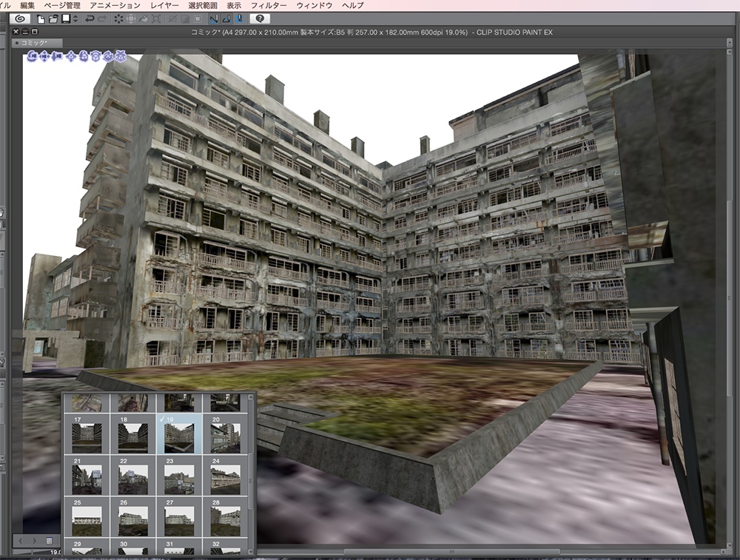The height and width of the screenshot is (560, 740).
Task: Choose camera preset thumbnail 18
Action: tap(132, 434)
